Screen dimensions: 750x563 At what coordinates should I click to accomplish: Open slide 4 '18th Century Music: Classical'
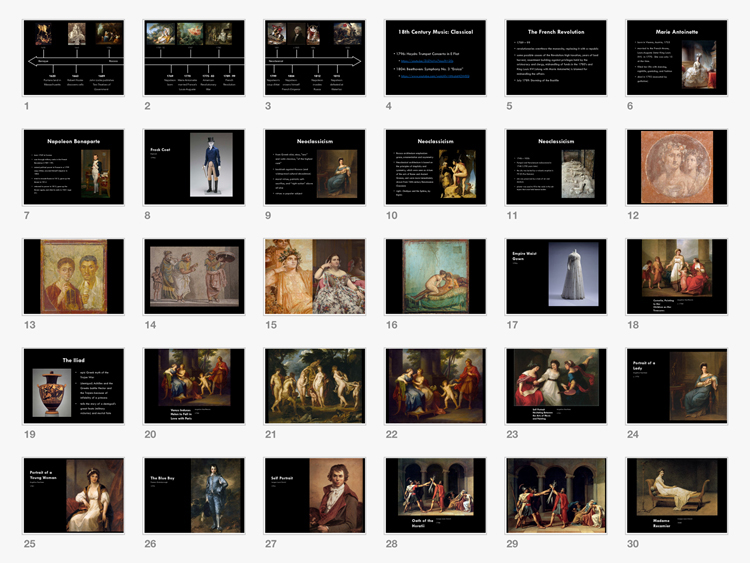tap(435, 57)
